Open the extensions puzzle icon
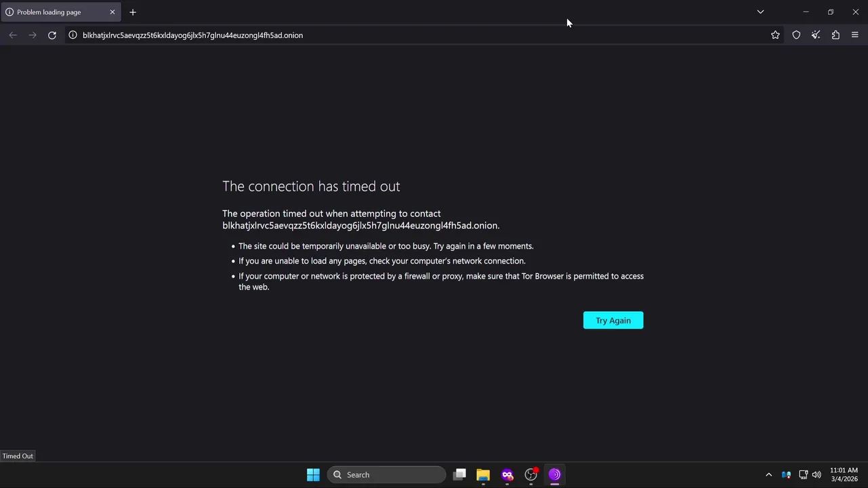868x488 pixels. click(x=835, y=35)
